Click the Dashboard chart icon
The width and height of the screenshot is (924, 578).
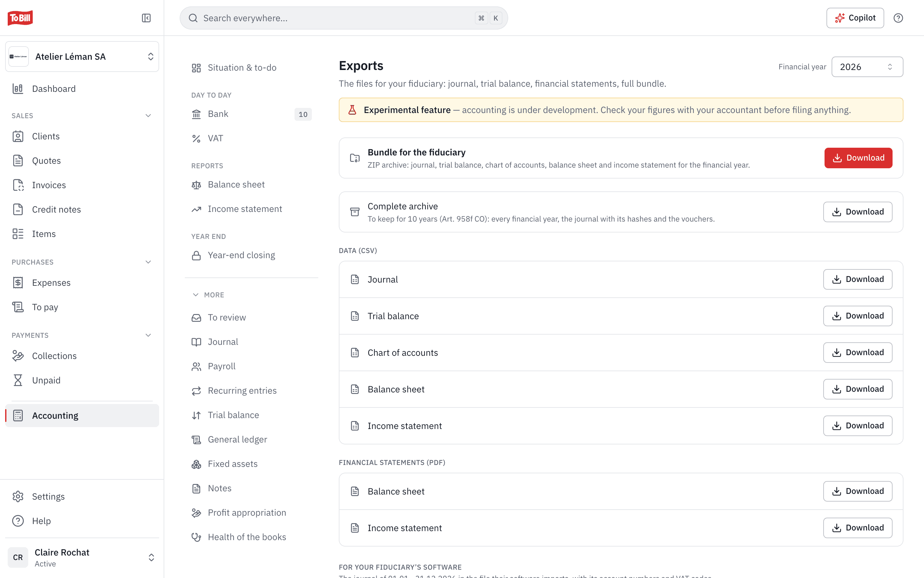(18, 89)
